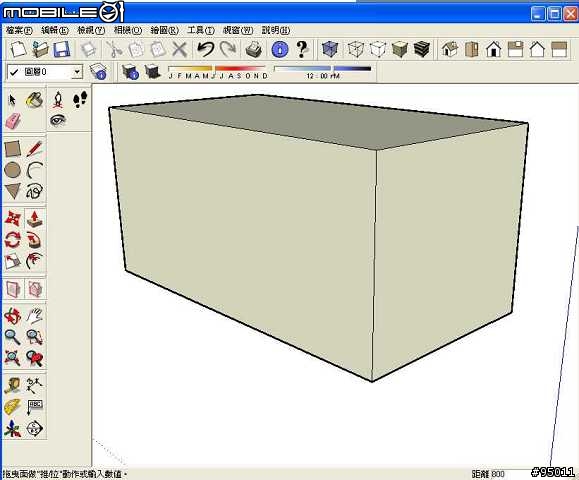The height and width of the screenshot is (480, 579).
Task: Choose the Offset tool
Action: pos(35,261)
